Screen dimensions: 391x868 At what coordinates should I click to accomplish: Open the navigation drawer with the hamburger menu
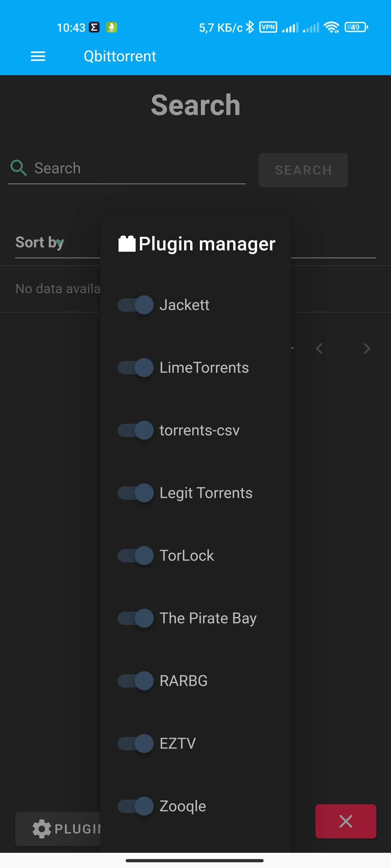38,56
